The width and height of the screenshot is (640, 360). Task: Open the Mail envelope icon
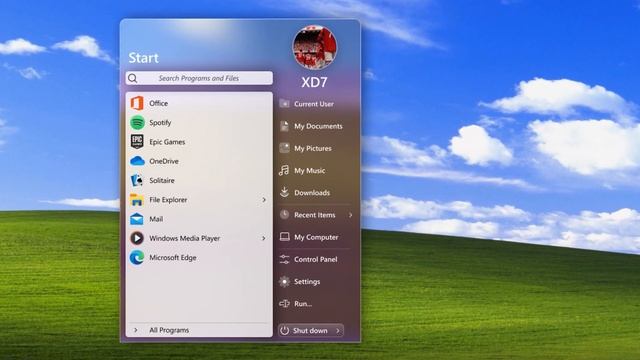137,219
